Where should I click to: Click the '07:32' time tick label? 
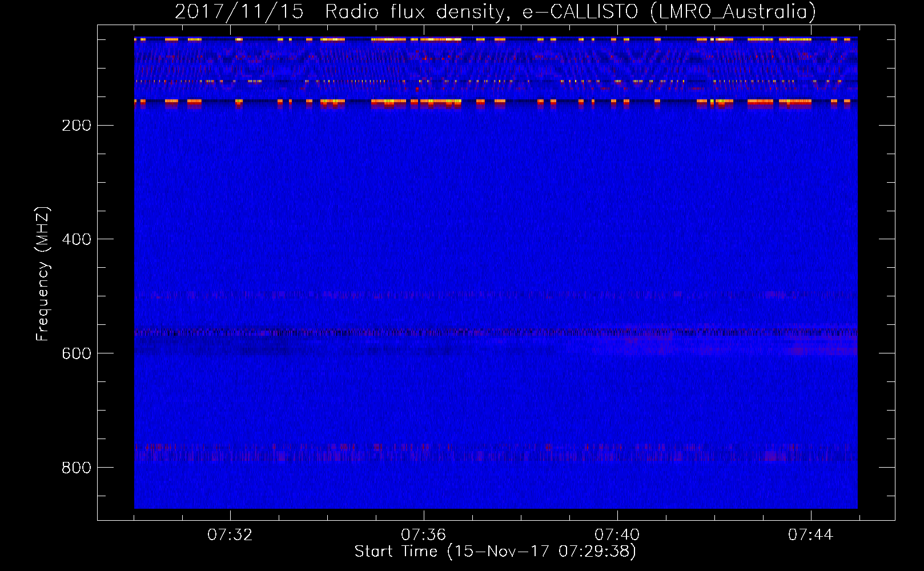(x=230, y=535)
